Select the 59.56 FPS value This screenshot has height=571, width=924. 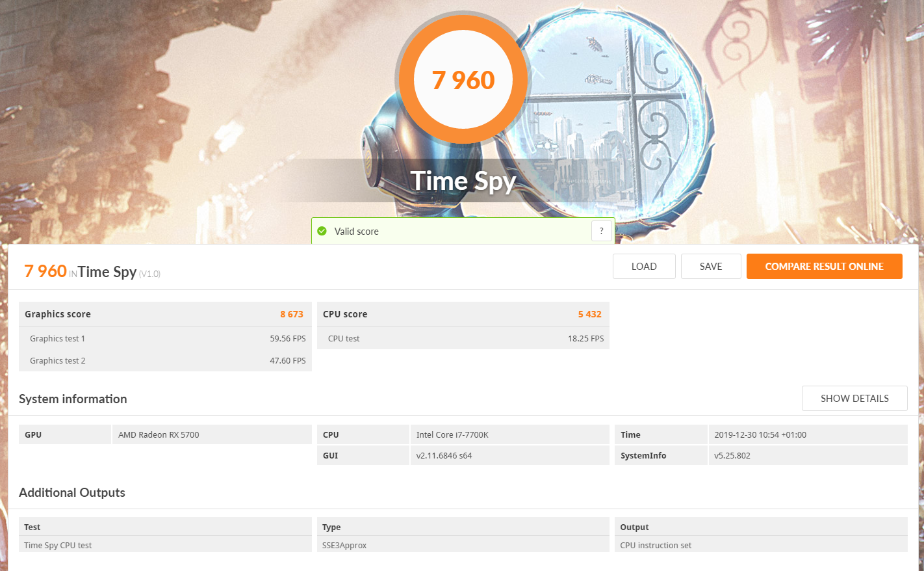point(288,338)
